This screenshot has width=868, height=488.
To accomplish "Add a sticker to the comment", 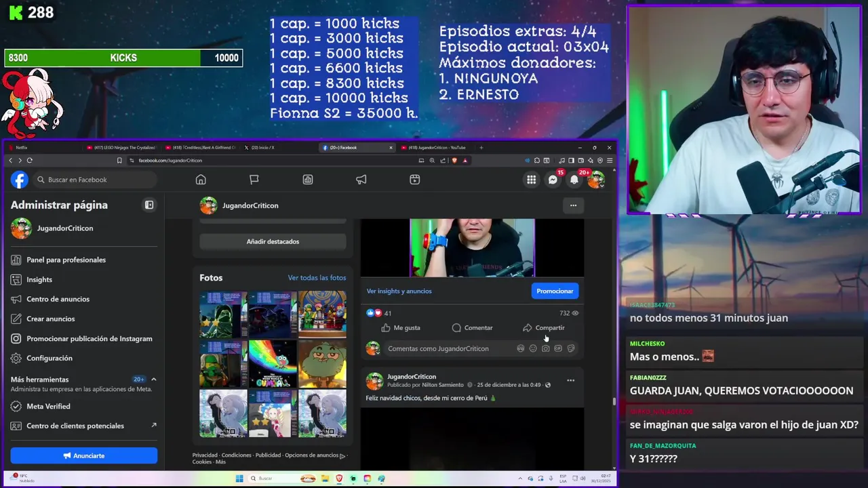I will [571, 348].
